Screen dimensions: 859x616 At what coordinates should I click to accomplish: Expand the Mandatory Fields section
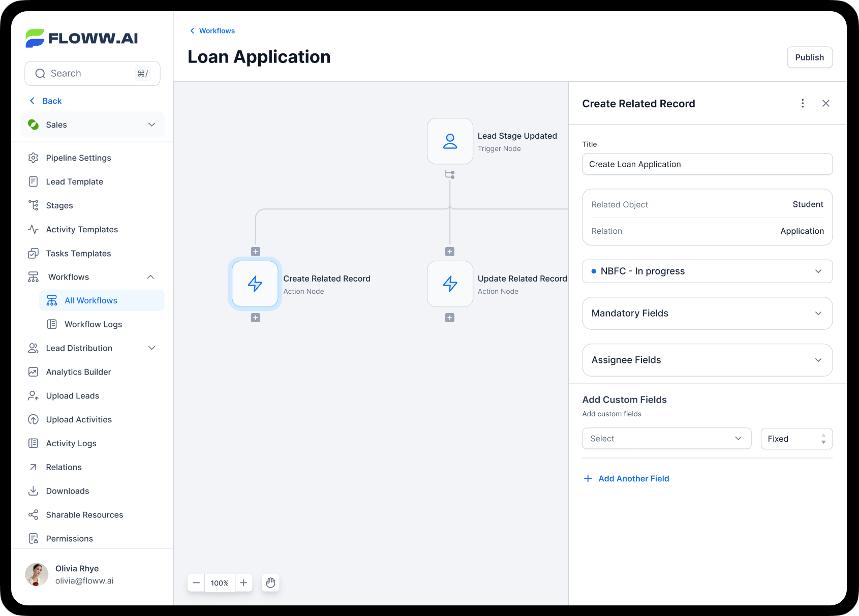[x=707, y=314]
